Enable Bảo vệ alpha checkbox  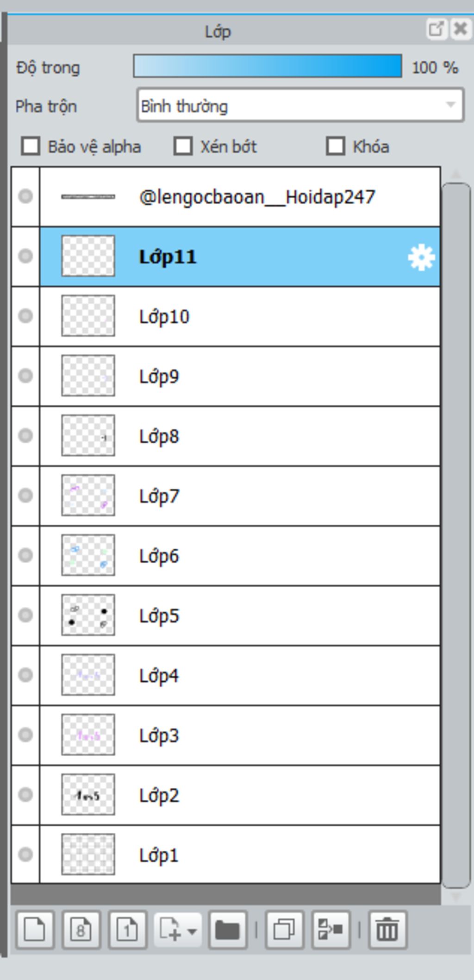[31, 146]
